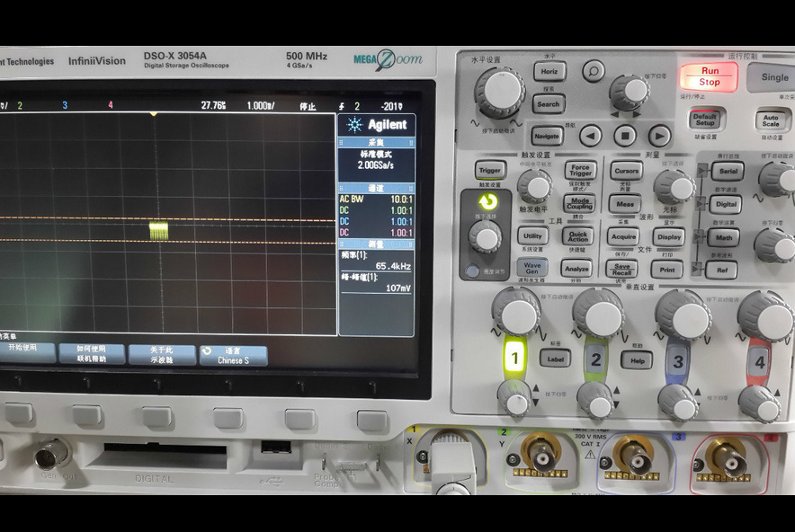
Task: Select the 关于此示波器 on-screen softkey
Action: (x=162, y=355)
